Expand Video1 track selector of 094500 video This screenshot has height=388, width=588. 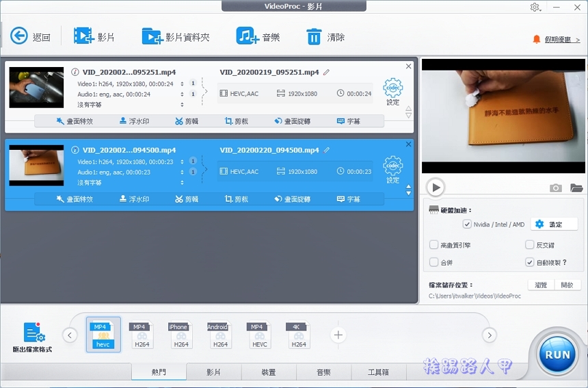(x=183, y=161)
